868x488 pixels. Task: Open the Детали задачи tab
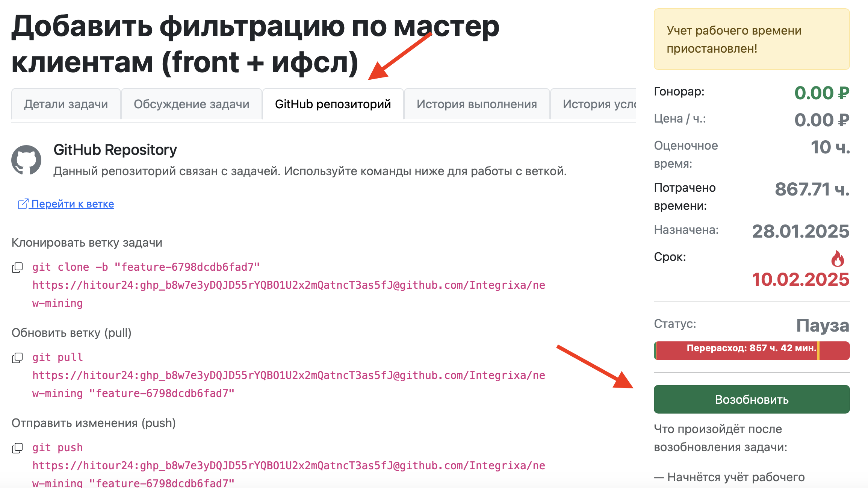66,104
